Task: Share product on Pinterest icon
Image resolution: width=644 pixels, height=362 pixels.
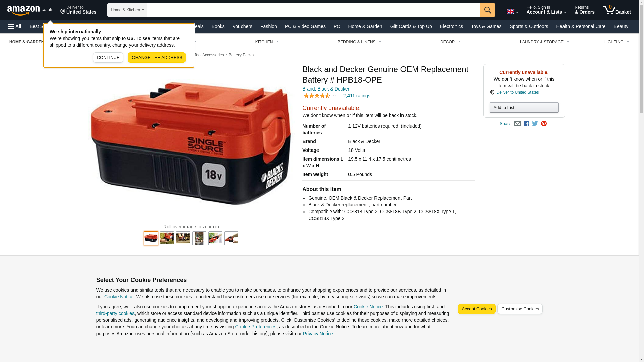Action: click(x=544, y=124)
